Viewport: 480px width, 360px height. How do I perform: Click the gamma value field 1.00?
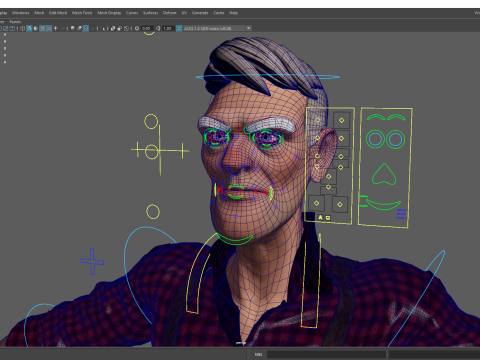(168, 28)
